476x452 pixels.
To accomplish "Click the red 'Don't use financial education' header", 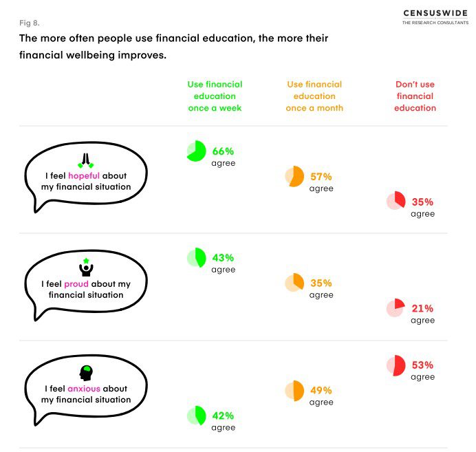I will point(415,96).
